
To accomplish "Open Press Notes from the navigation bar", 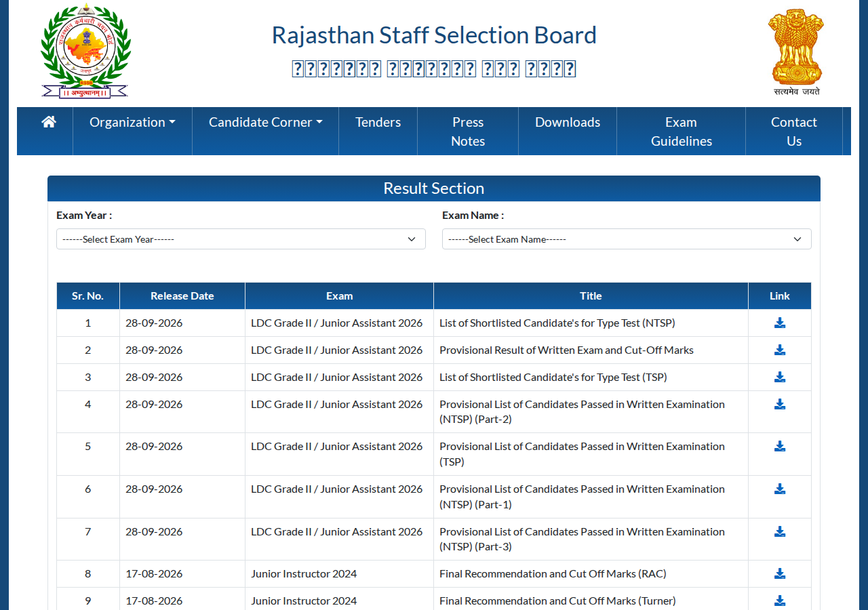I will (468, 131).
